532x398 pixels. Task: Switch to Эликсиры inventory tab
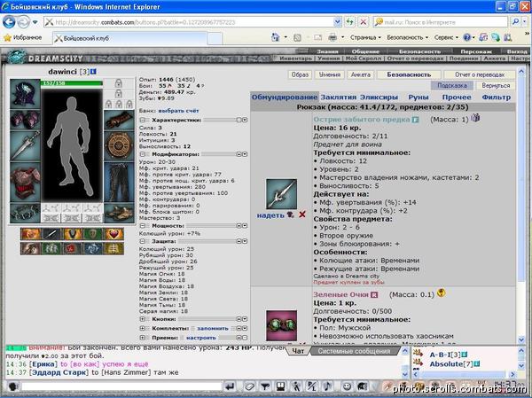[x=379, y=97]
